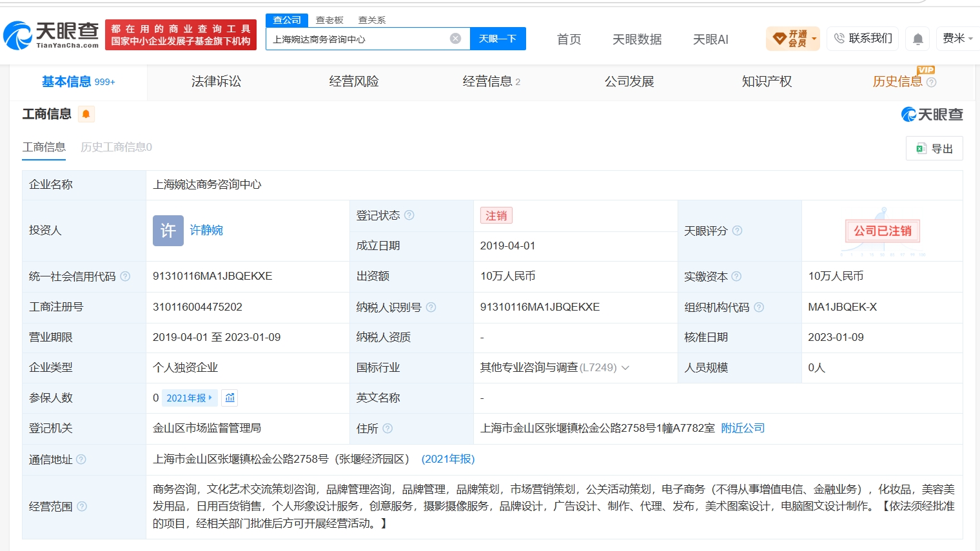
Task: Switch to the 知识产权 tab
Action: click(x=767, y=82)
